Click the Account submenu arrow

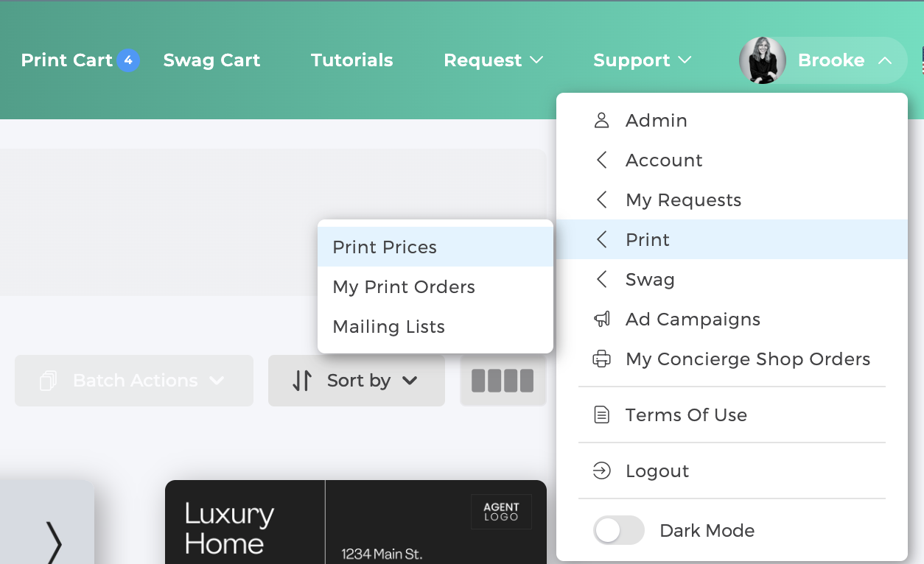(x=602, y=161)
